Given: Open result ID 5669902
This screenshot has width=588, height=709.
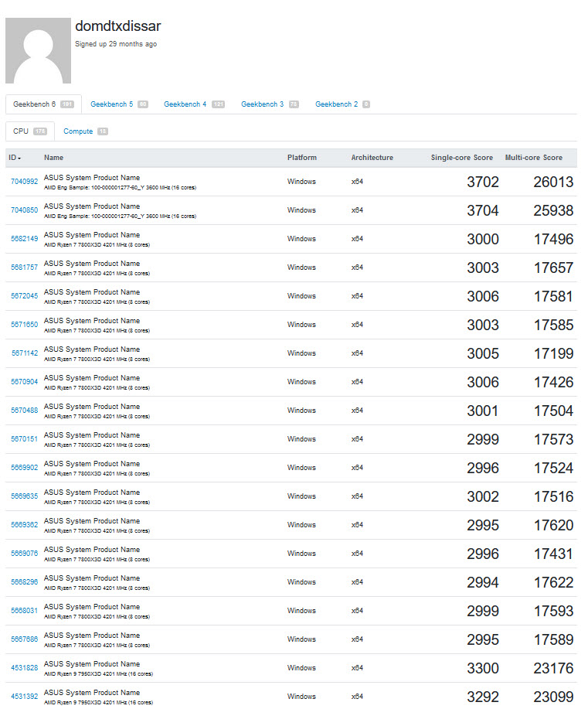Looking at the screenshot, I should [25, 468].
